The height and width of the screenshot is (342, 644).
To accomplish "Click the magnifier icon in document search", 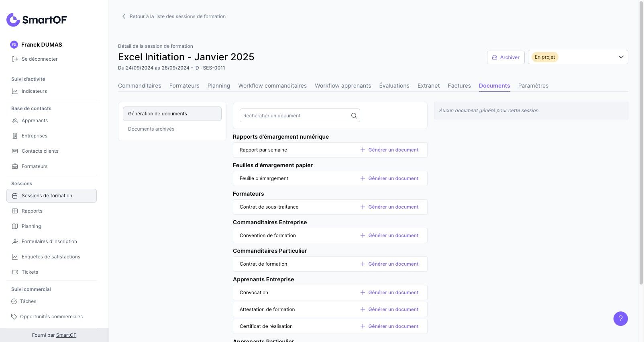I will (x=354, y=116).
